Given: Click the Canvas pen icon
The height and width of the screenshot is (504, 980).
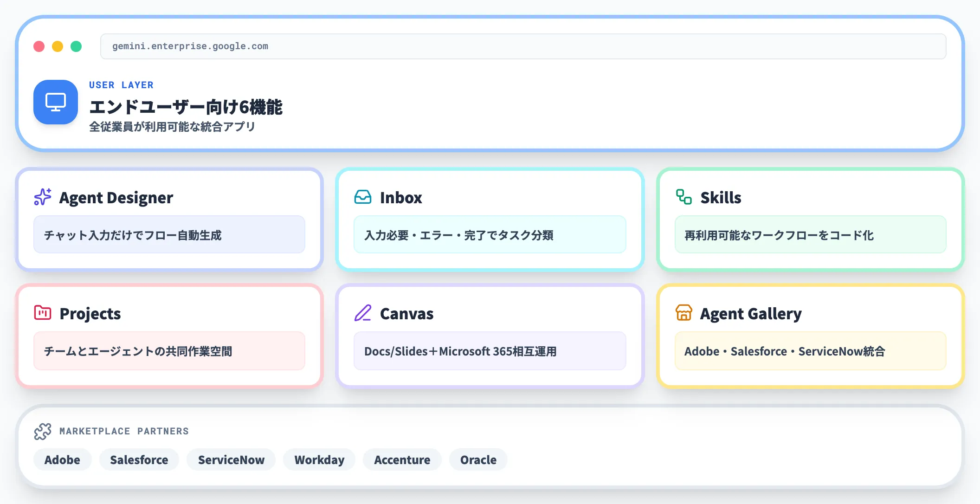Looking at the screenshot, I should coord(364,313).
